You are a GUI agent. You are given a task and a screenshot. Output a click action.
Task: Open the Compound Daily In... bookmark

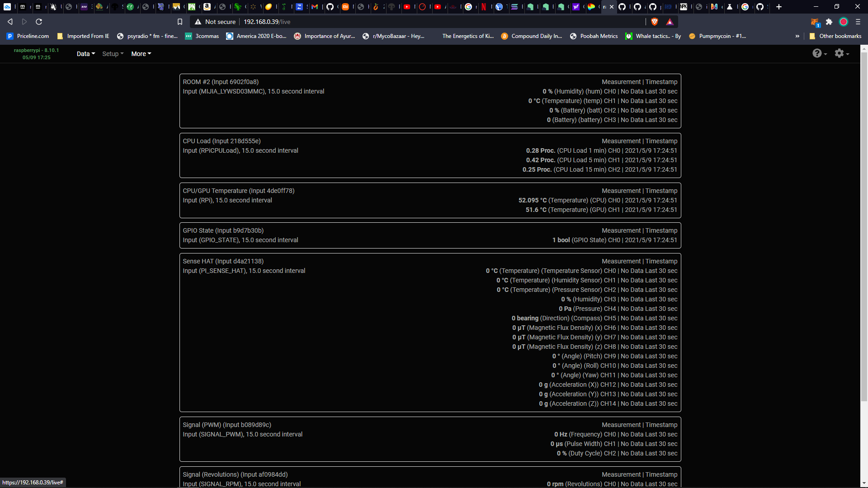tap(532, 36)
